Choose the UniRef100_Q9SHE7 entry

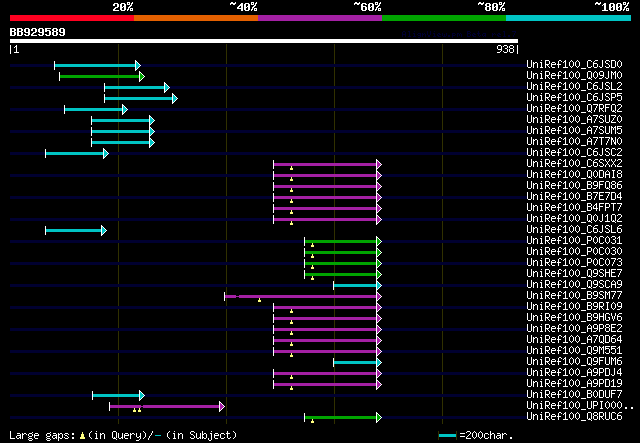point(574,274)
